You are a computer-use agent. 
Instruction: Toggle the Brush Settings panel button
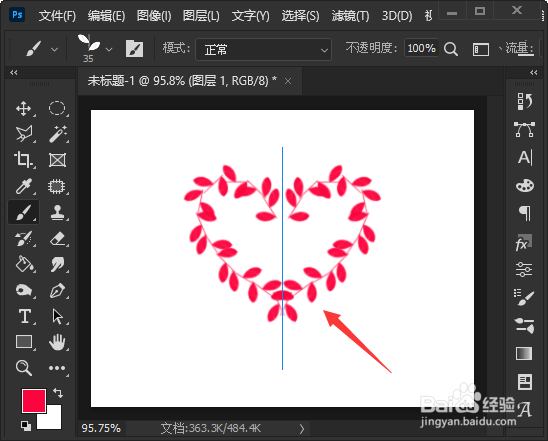(x=135, y=48)
